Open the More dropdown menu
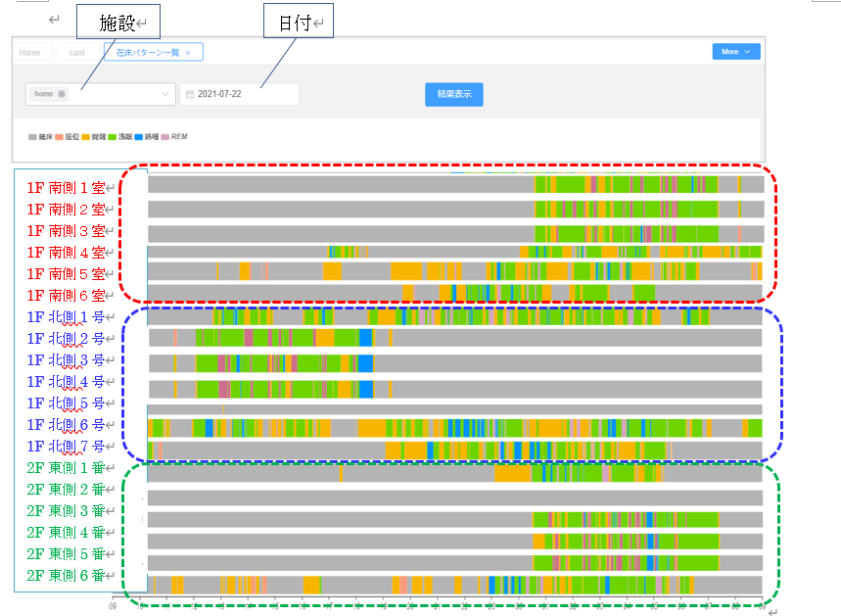 pyautogui.click(x=735, y=51)
